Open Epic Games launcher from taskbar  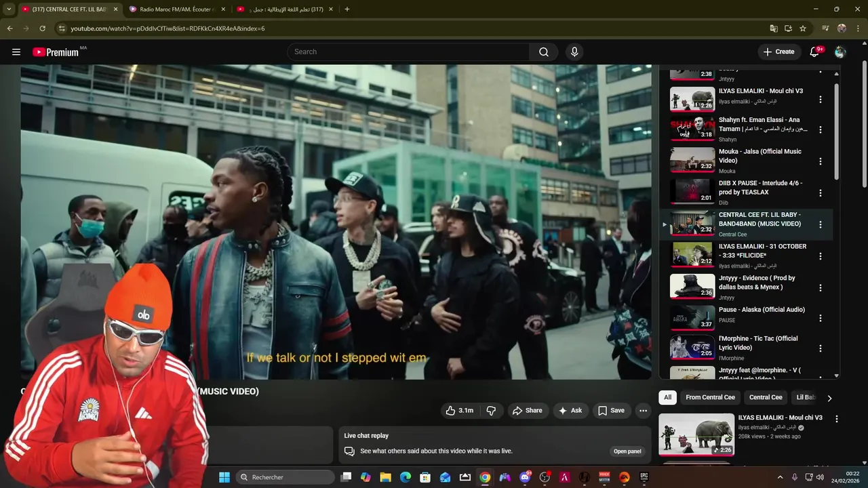pos(644,477)
